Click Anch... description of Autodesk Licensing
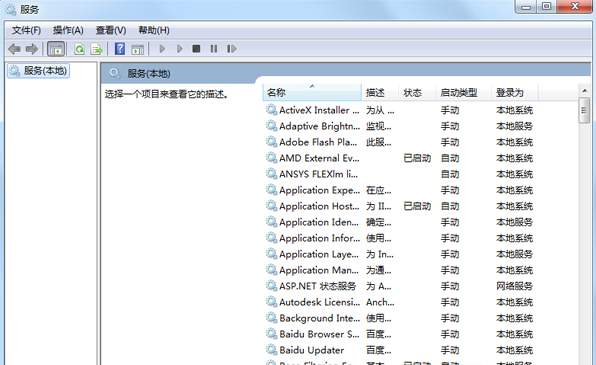 pyautogui.click(x=380, y=302)
